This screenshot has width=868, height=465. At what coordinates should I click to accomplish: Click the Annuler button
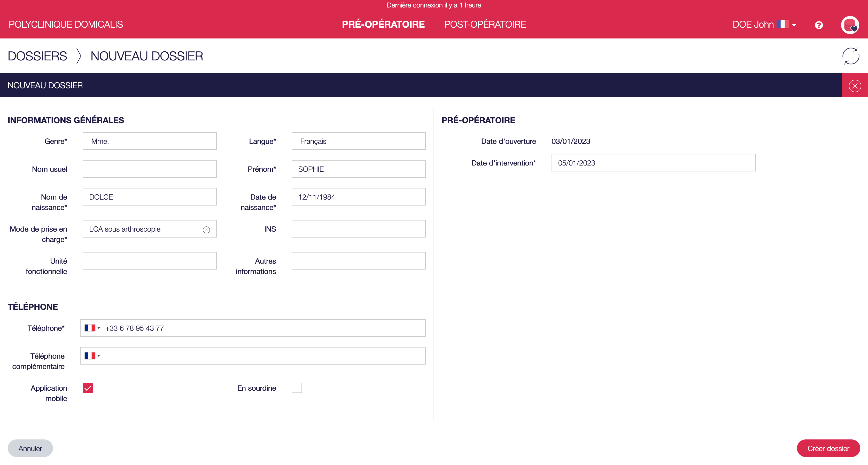coord(30,448)
